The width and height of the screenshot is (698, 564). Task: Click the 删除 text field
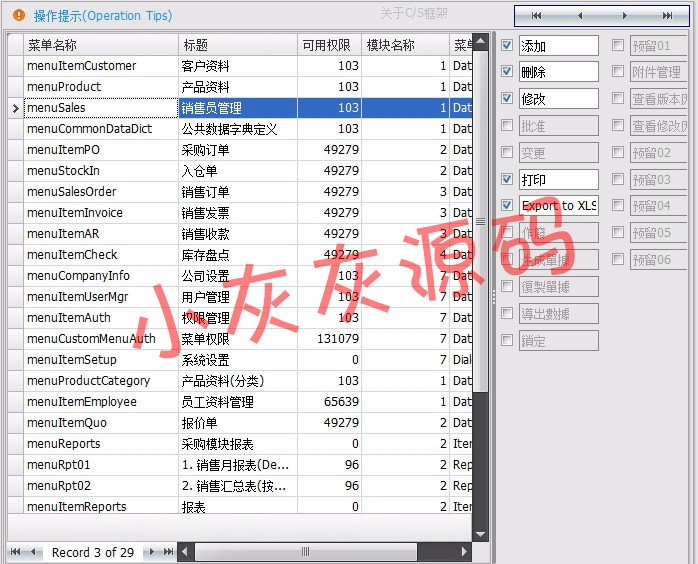coord(559,72)
